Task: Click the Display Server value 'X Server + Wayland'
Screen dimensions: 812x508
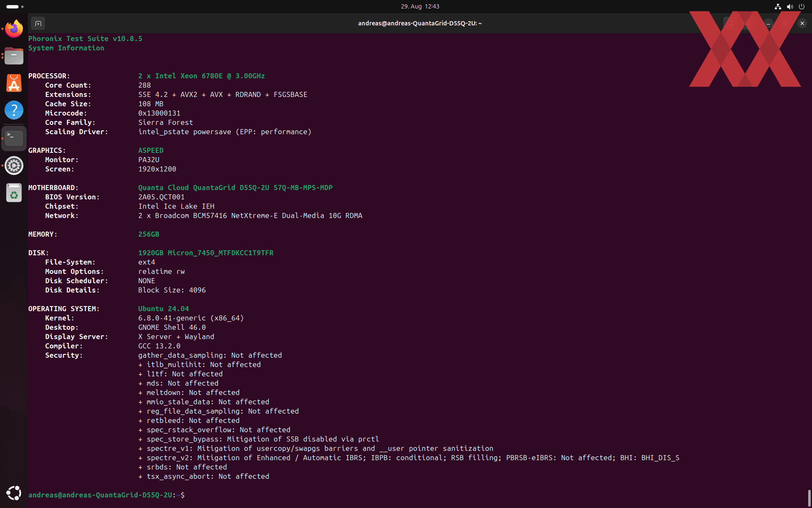Action: [x=176, y=337]
